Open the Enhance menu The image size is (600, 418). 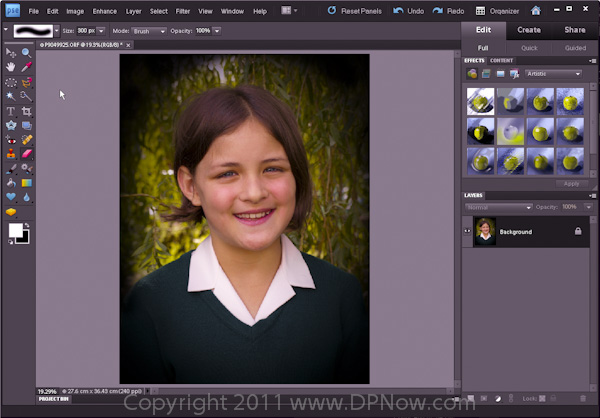(104, 11)
